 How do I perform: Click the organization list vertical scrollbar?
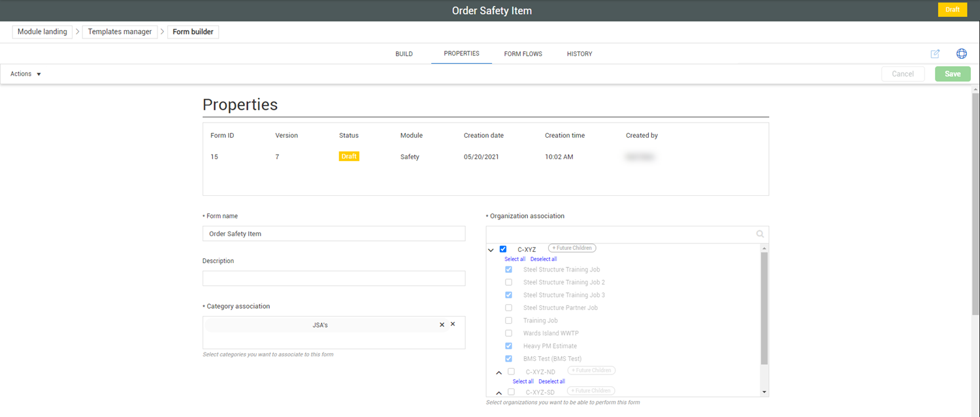[x=764, y=307]
